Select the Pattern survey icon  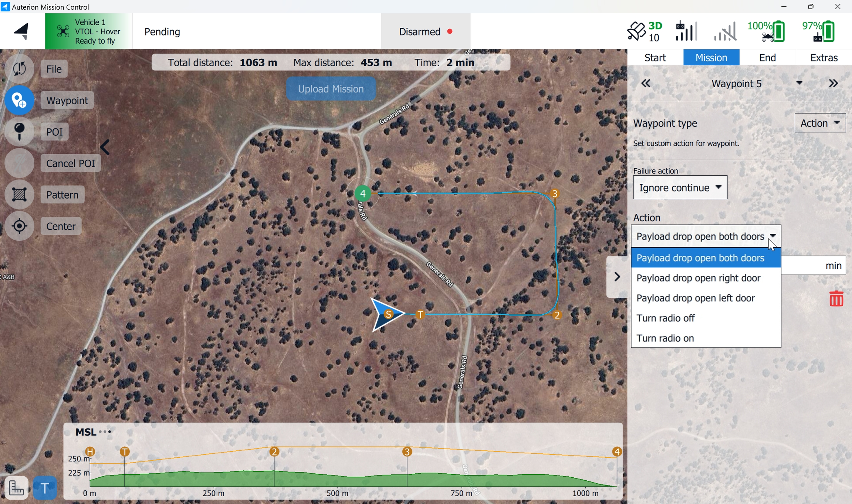19,195
